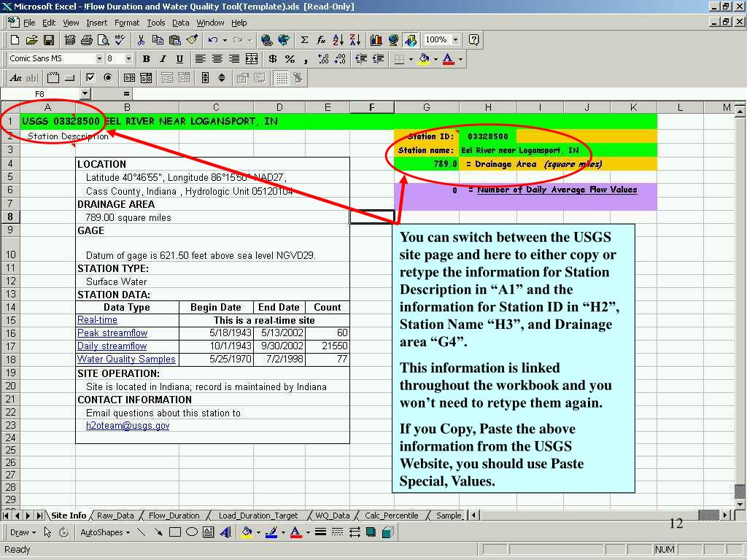The height and width of the screenshot is (560, 747).
Task: Apply the Currency Style dollar icon
Action: [x=273, y=59]
